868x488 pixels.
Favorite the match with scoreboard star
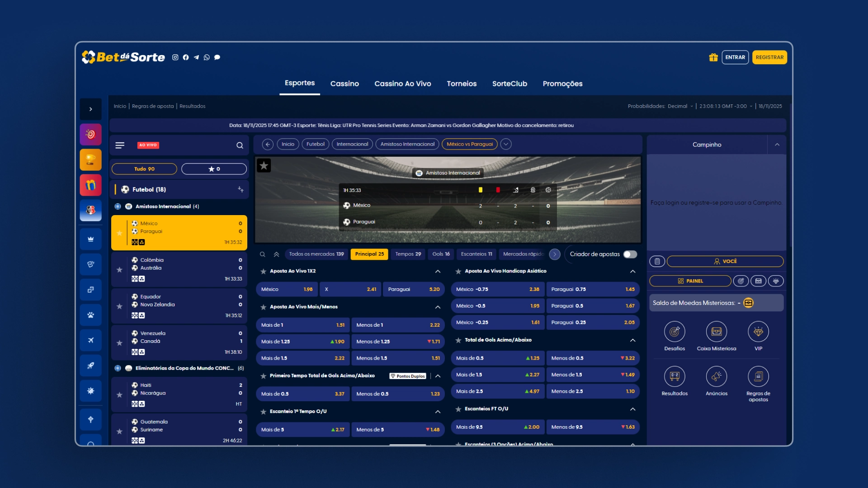click(x=264, y=166)
